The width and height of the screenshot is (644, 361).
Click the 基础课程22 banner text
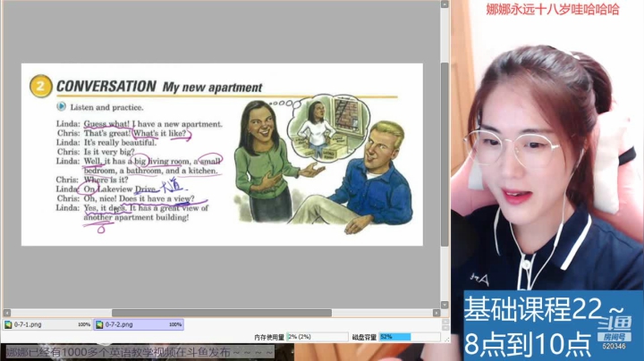click(x=532, y=308)
